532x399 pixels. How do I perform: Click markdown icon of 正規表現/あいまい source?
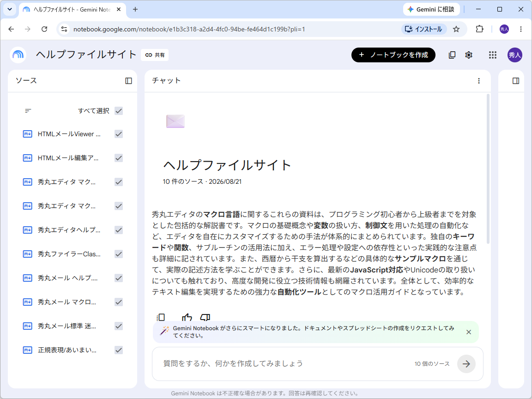coord(28,350)
